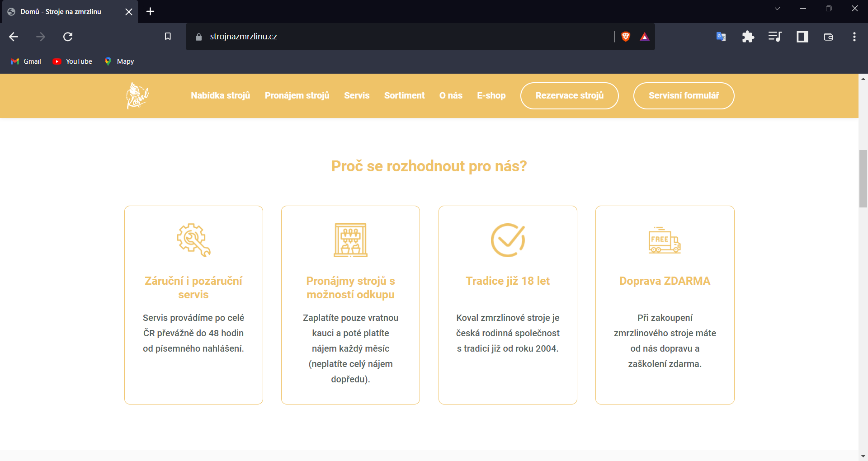Viewport: 868px width, 461px height.
Task: Open Mapy bookmark
Action: pyautogui.click(x=119, y=61)
